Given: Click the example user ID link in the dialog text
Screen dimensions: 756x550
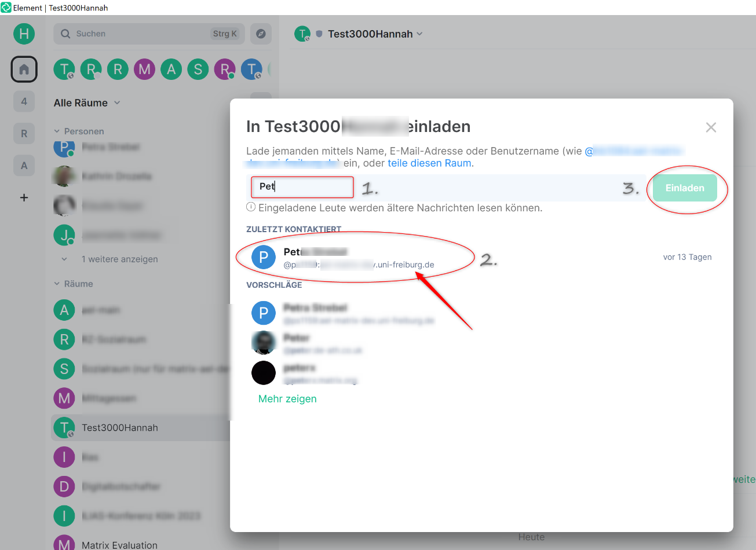Looking at the screenshot, I should coord(634,151).
